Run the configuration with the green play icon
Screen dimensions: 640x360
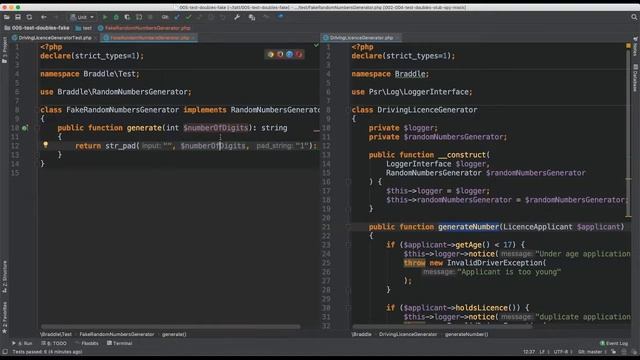[x=105, y=17]
